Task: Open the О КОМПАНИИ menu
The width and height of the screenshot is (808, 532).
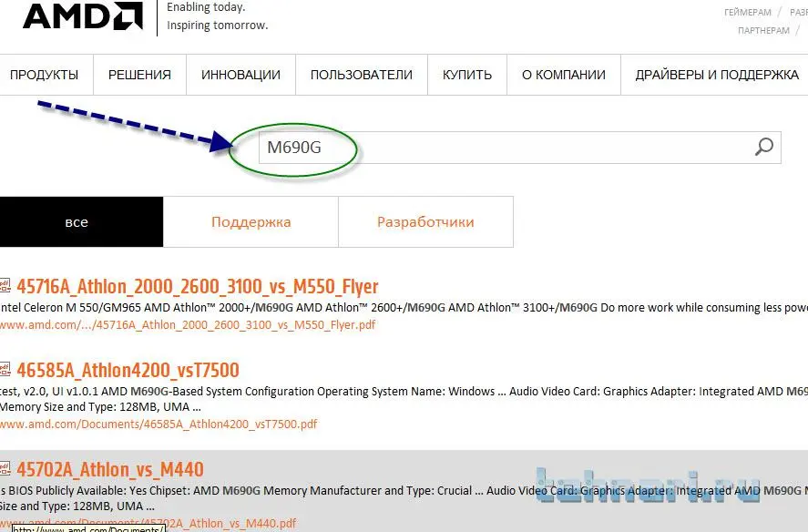Action: point(564,75)
